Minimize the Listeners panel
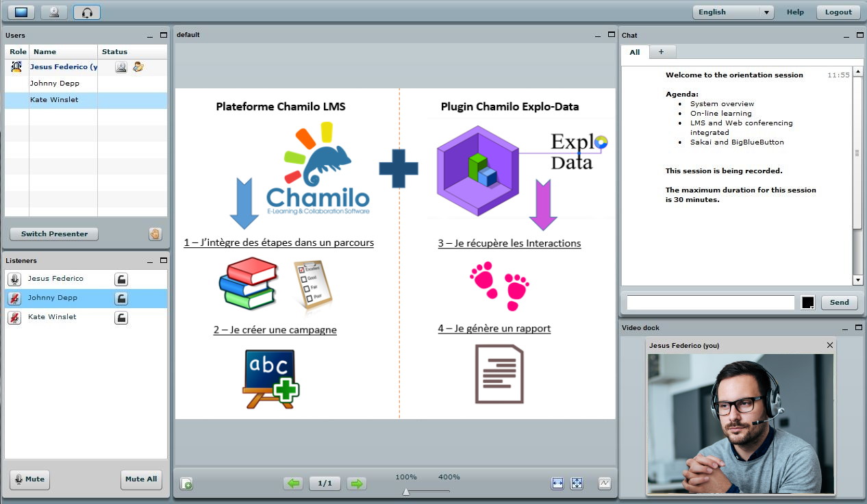Image resolution: width=867 pixels, height=504 pixels. click(149, 260)
